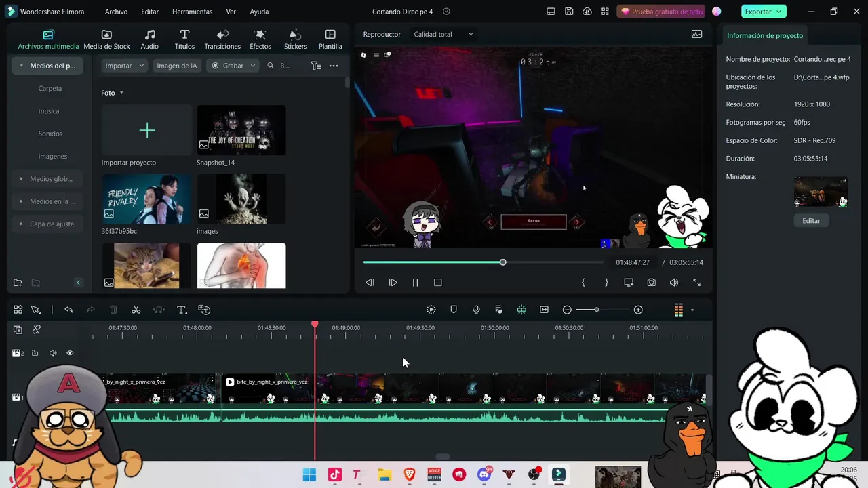This screenshot has height=488, width=868.
Task: Open the Plantilla tab
Action: 330,40
